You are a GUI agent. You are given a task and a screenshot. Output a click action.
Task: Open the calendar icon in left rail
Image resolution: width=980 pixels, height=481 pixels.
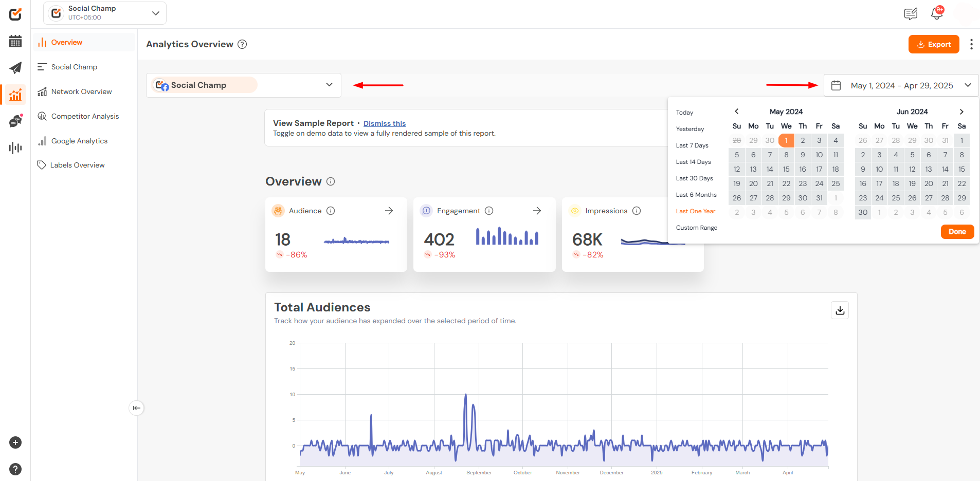point(15,42)
